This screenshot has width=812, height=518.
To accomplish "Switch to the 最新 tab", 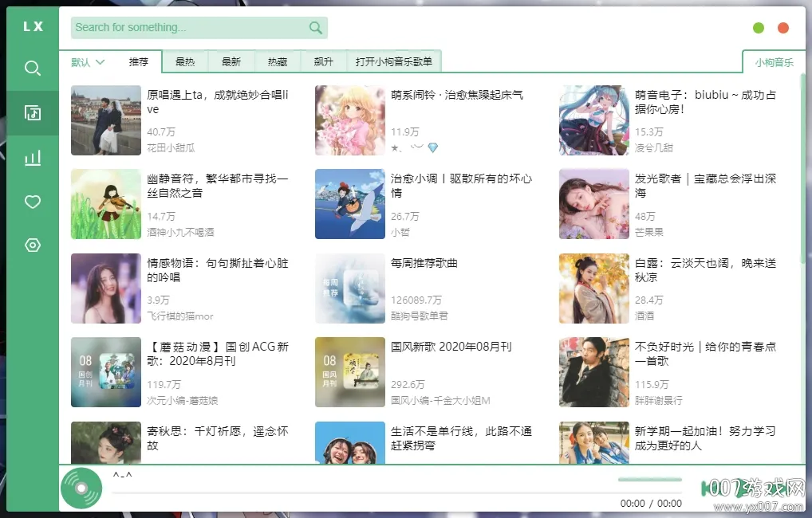I will [231, 61].
